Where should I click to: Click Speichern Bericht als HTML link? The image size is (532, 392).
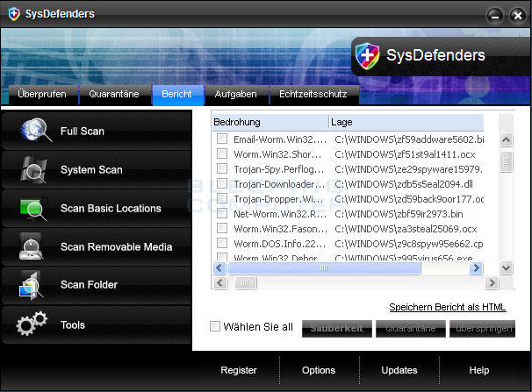tap(447, 307)
